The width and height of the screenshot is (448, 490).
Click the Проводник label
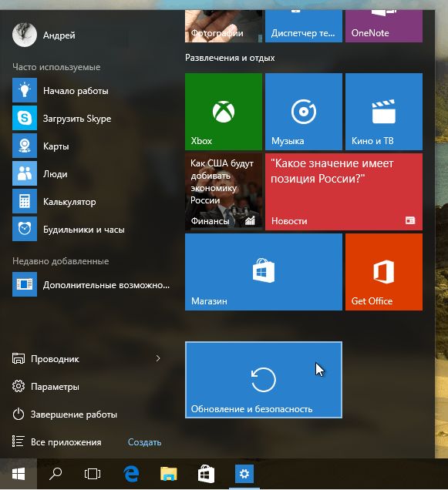coord(55,359)
